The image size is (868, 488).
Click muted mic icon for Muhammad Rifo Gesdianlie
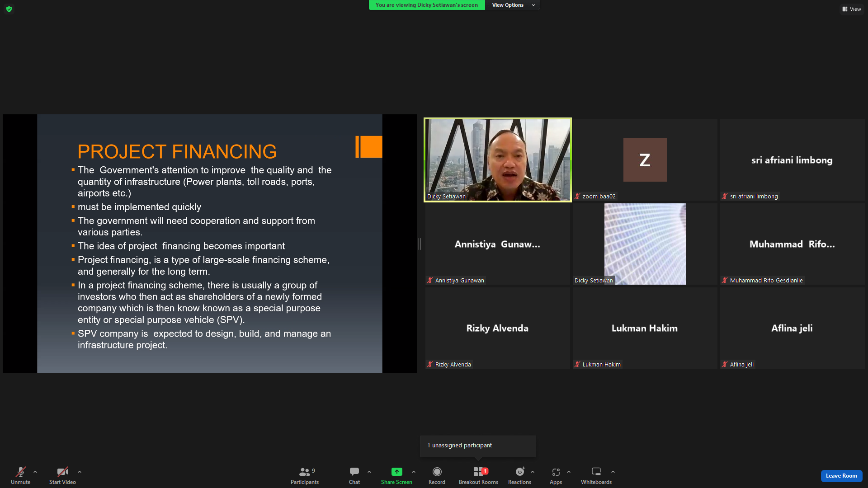click(x=725, y=280)
